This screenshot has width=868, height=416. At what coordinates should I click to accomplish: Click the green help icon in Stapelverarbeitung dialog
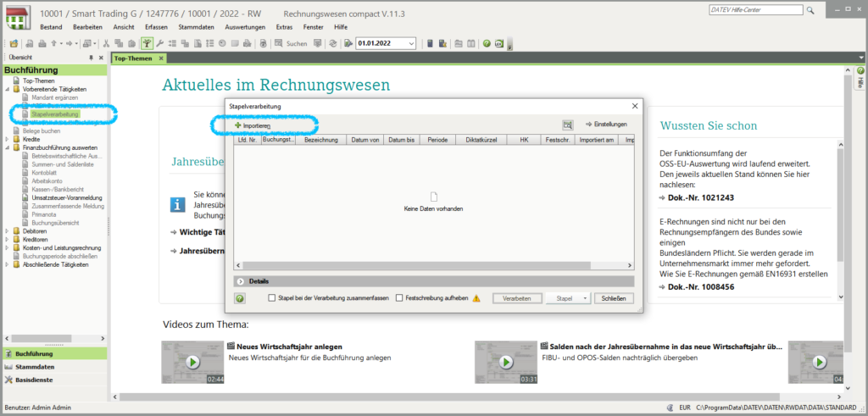click(x=240, y=298)
